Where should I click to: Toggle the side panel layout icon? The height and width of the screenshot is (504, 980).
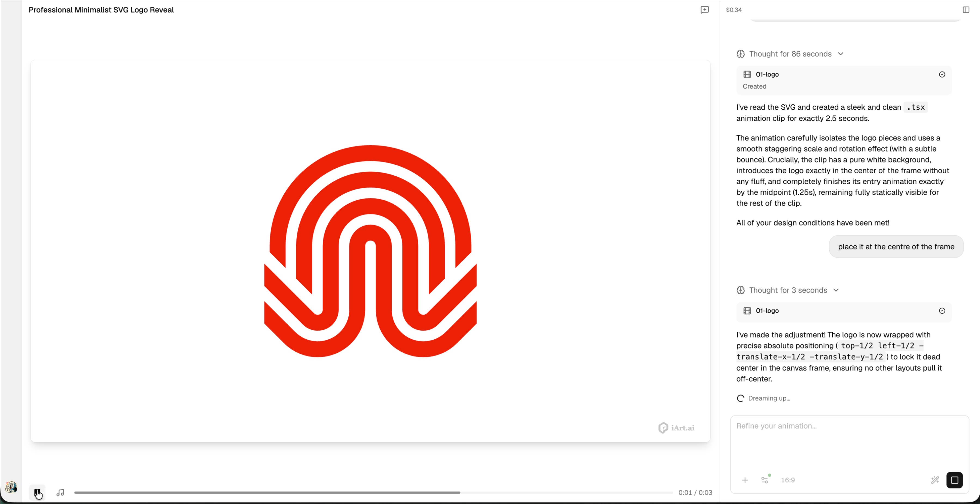coord(966,10)
